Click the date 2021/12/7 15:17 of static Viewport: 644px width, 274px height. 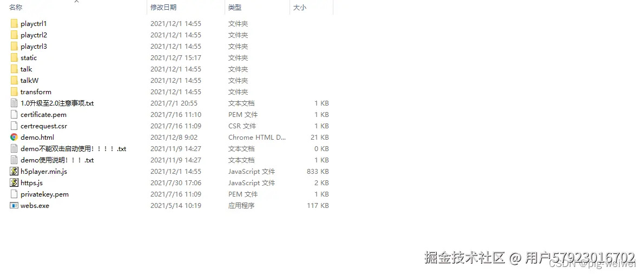[x=176, y=58]
